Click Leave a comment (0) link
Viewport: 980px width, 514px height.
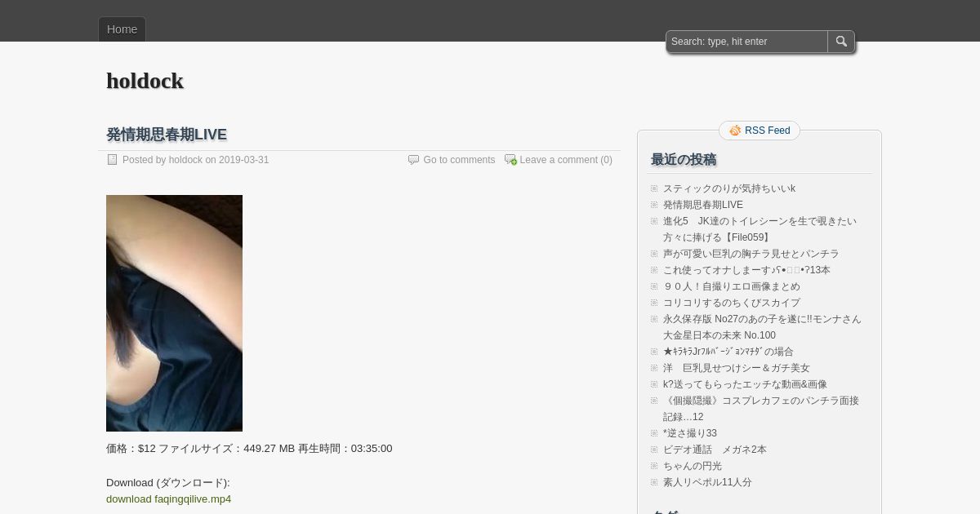566,160
